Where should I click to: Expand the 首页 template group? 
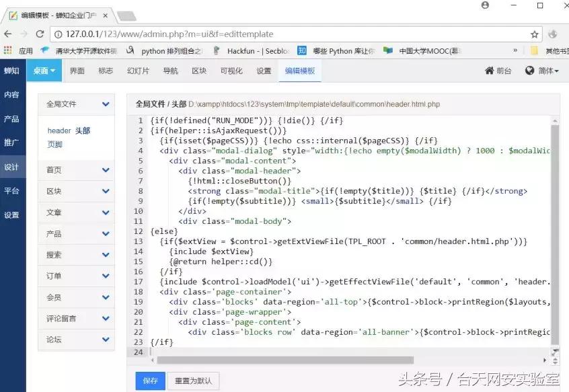(x=76, y=169)
